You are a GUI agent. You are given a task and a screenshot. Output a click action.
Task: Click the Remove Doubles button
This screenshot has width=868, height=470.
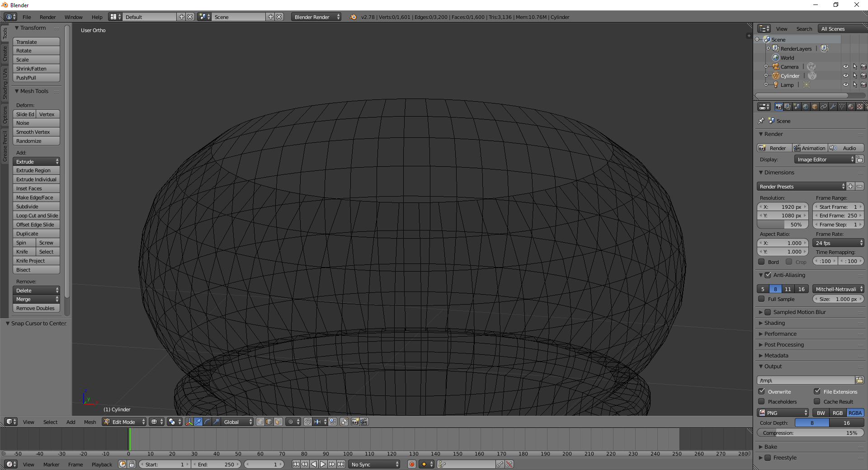point(36,308)
